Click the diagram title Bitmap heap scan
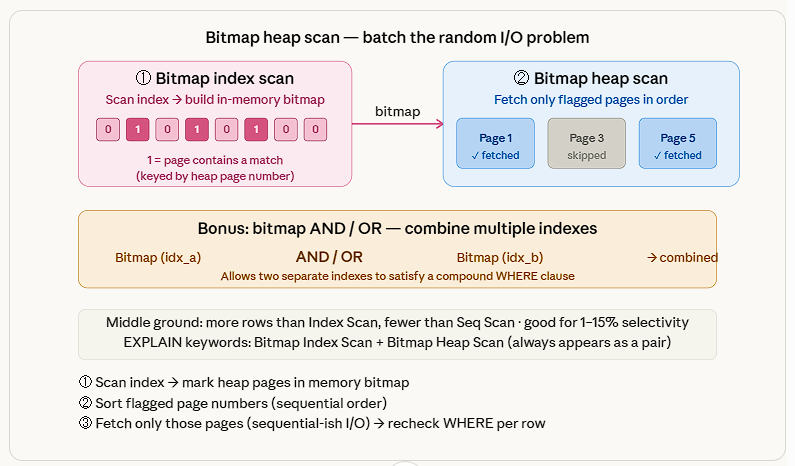 click(x=397, y=38)
